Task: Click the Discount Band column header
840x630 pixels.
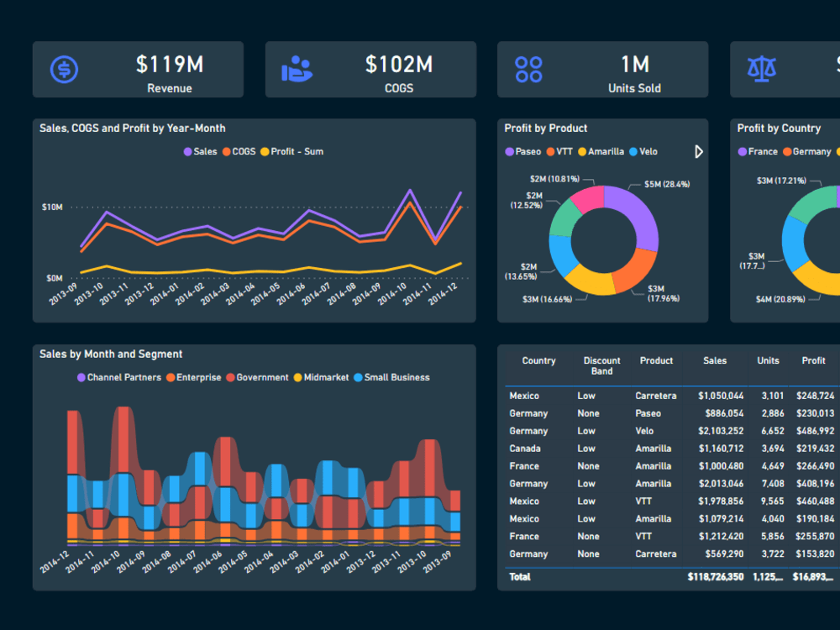Action: (x=601, y=365)
